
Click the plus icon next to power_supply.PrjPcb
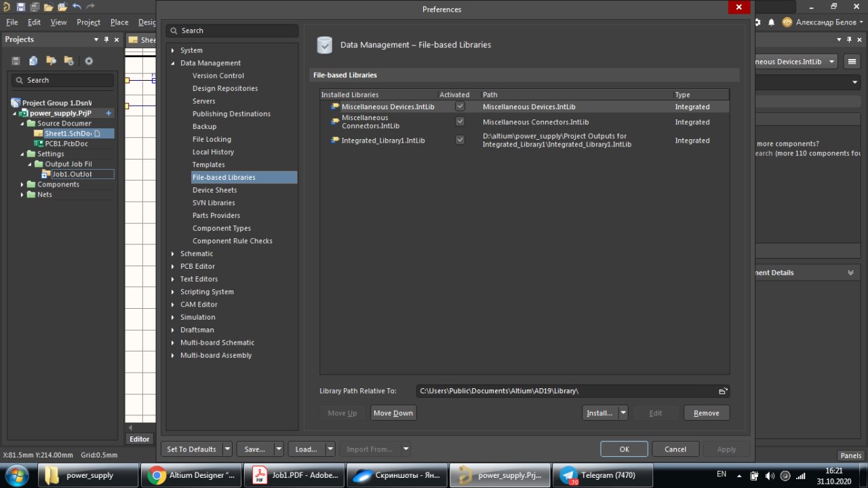click(x=108, y=113)
